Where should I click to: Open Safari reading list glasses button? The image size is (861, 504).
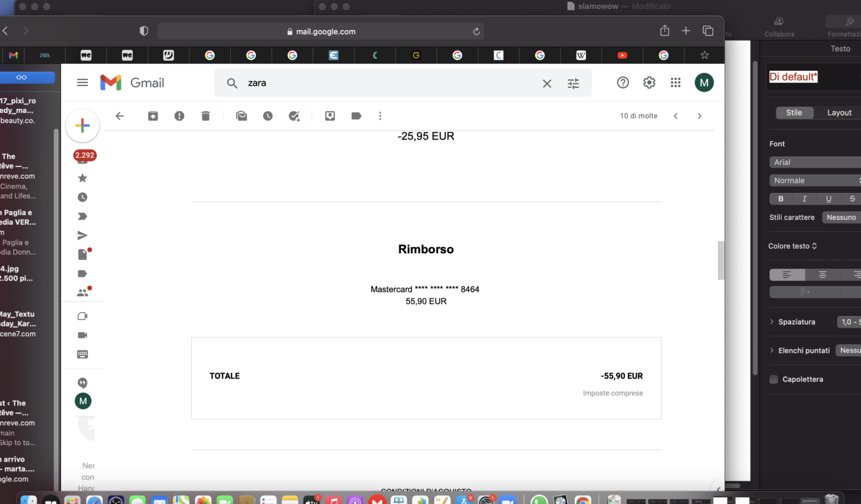click(x=22, y=77)
